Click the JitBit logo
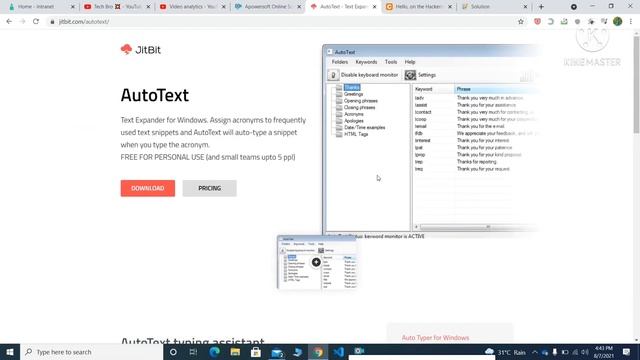640x360 pixels. 141,50
